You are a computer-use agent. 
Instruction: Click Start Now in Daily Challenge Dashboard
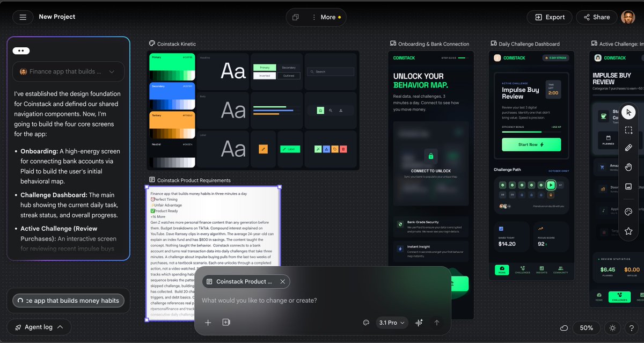(x=531, y=144)
